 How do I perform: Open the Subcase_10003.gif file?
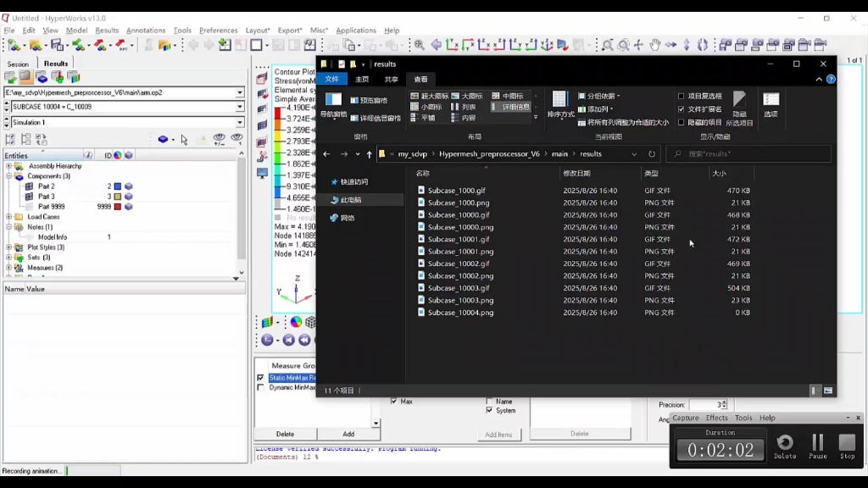457,288
